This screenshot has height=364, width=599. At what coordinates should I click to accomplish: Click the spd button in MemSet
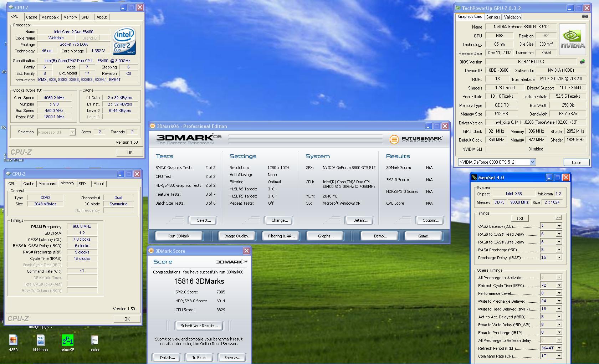tap(520, 218)
